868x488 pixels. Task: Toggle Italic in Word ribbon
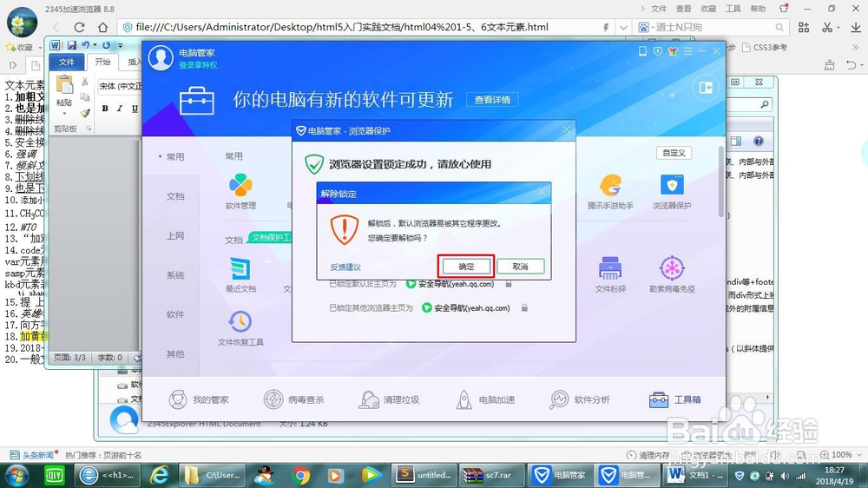120,109
